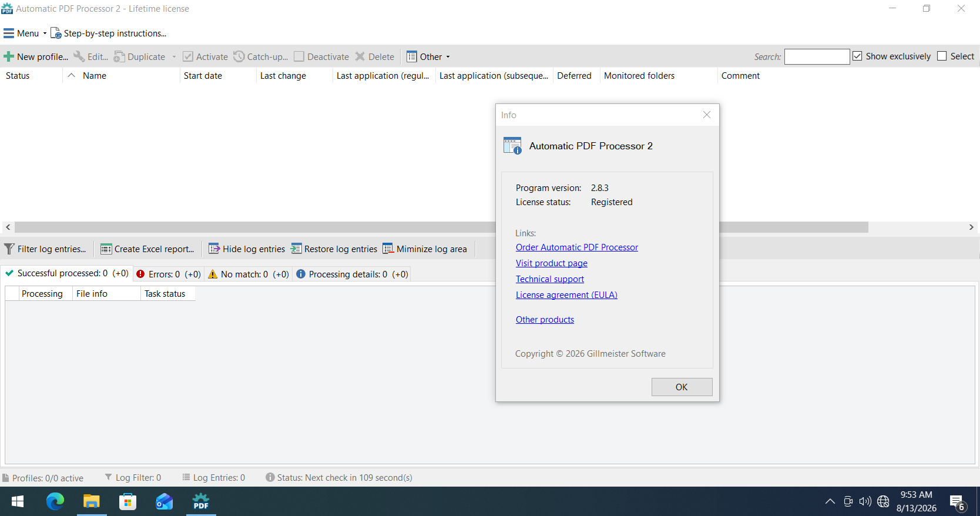Screen dimensions: 980x516
Task: Switch to the No match tab
Action: pyautogui.click(x=249, y=274)
